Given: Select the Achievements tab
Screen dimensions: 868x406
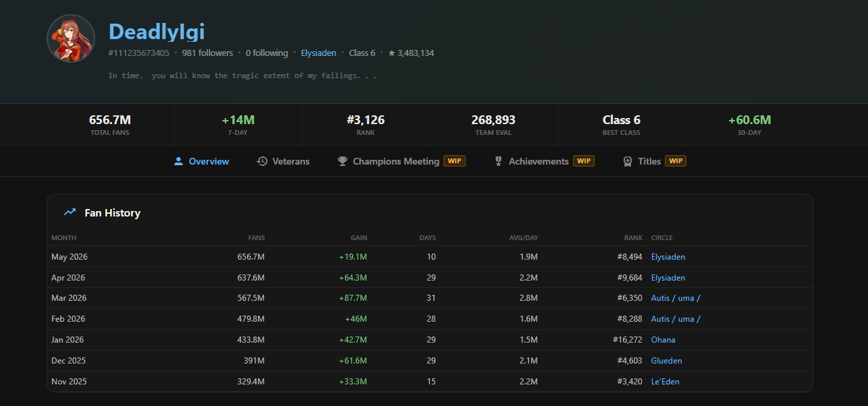Looking at the screenshot, I should click(543, 161).
